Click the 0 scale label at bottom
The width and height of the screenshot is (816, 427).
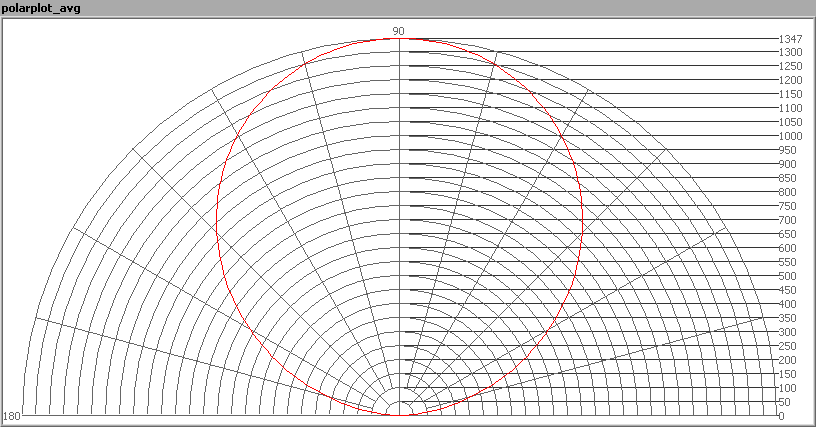(781, 416)
